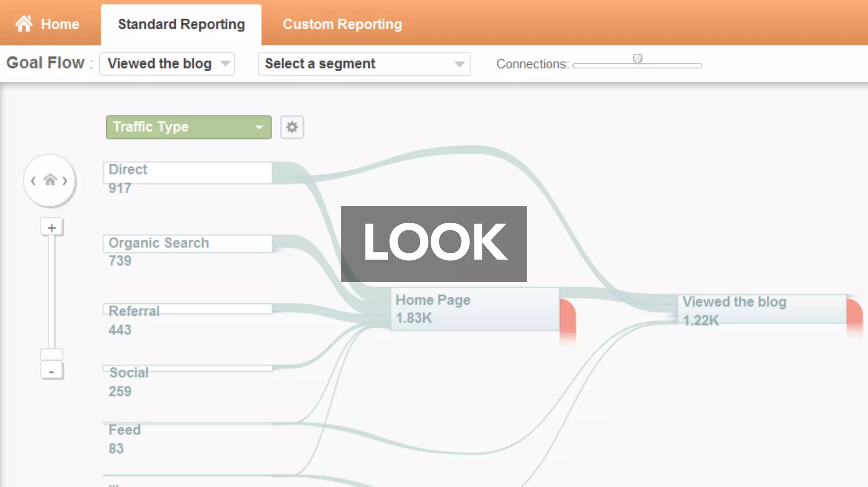Expand the Select a segment dropdown
The width and height of the screenshot is (868, 487).
coord(364,64)
